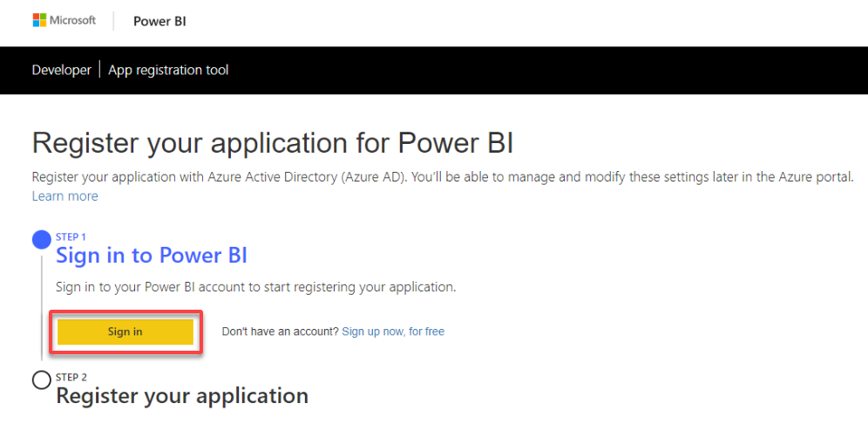Open Sign up now, for free link
868x431 pixels.
tap(393, 332)
